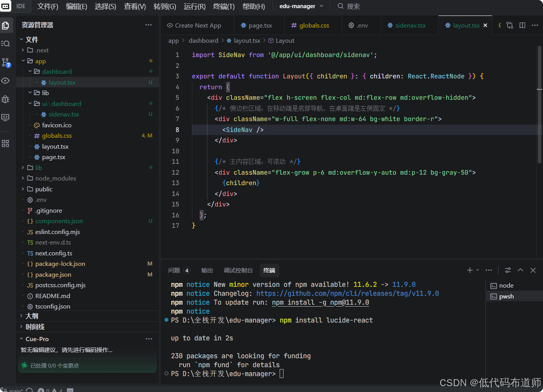Close the terminal panel

[x=533, y=270]
